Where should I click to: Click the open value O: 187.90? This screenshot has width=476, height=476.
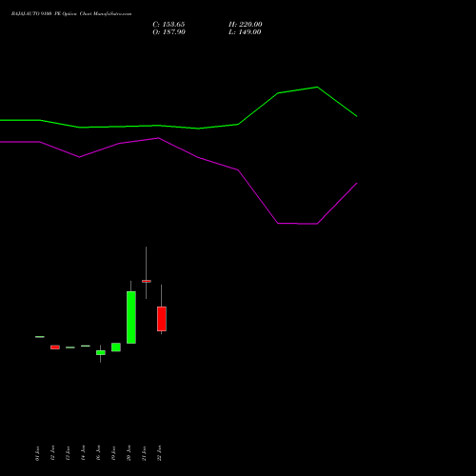click(x=169, y=32)
